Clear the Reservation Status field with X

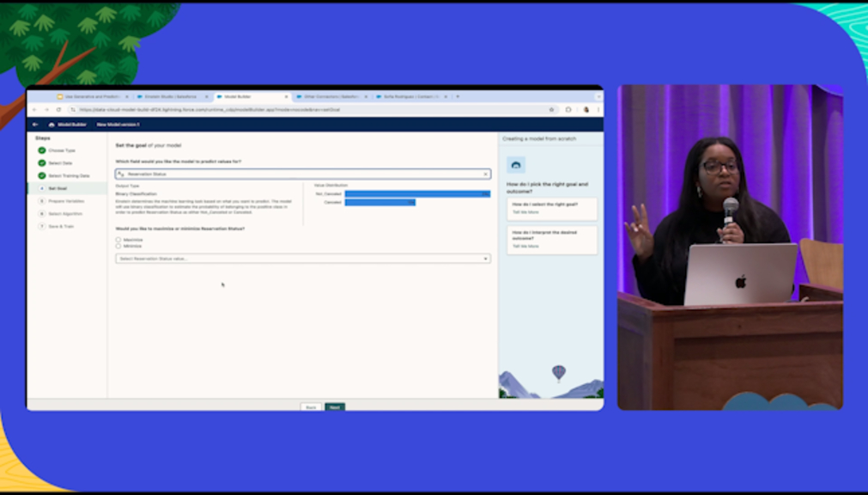[485, 174]
